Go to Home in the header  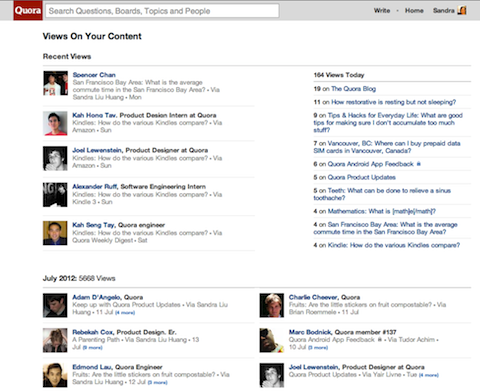tap(414, 11)
